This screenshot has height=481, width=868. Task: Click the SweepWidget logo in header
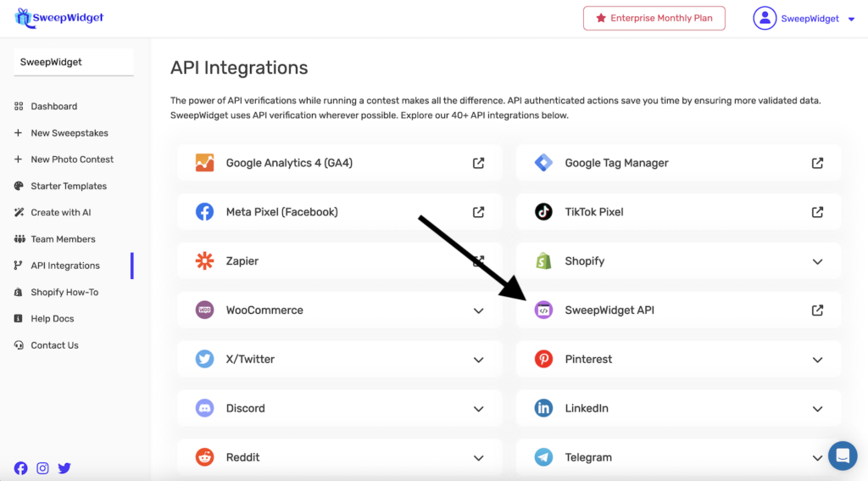59,18
